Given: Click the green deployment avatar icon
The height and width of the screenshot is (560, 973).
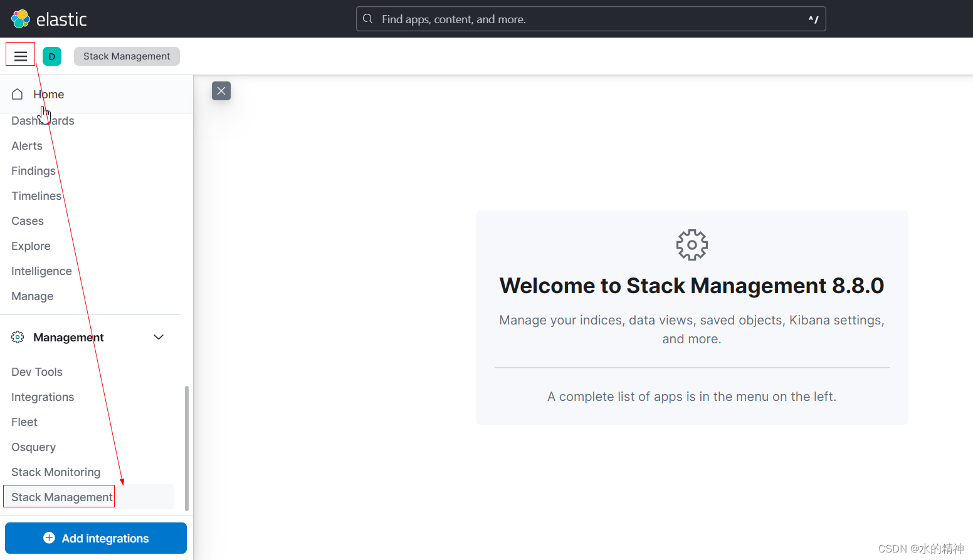Looking at the screenshot, I should [x=52, y=56].
